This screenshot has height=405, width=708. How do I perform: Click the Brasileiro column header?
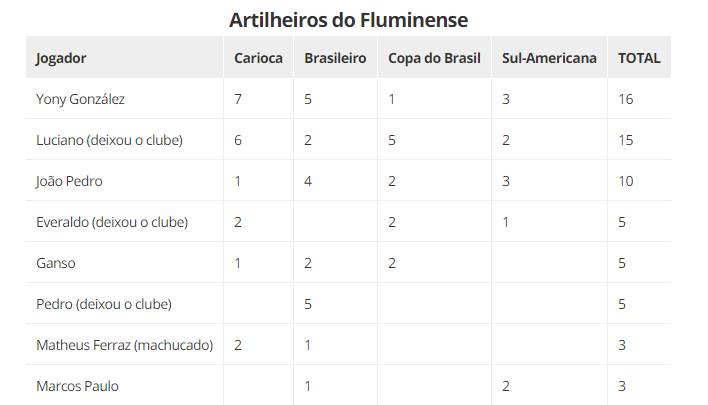pos(335,58)
